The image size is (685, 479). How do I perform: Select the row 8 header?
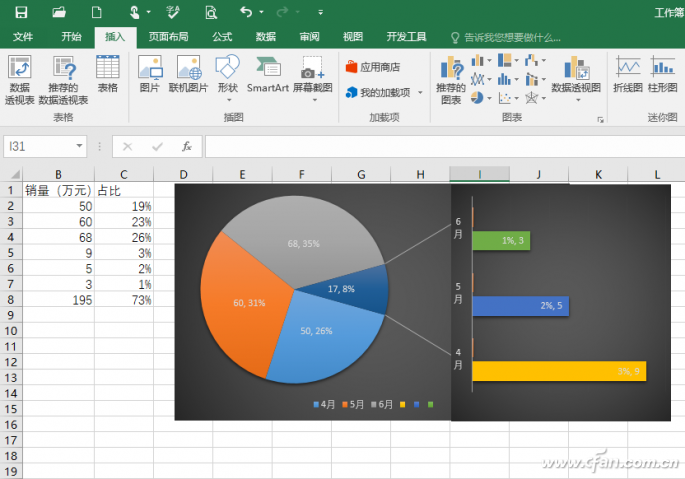tap(11, 300)
